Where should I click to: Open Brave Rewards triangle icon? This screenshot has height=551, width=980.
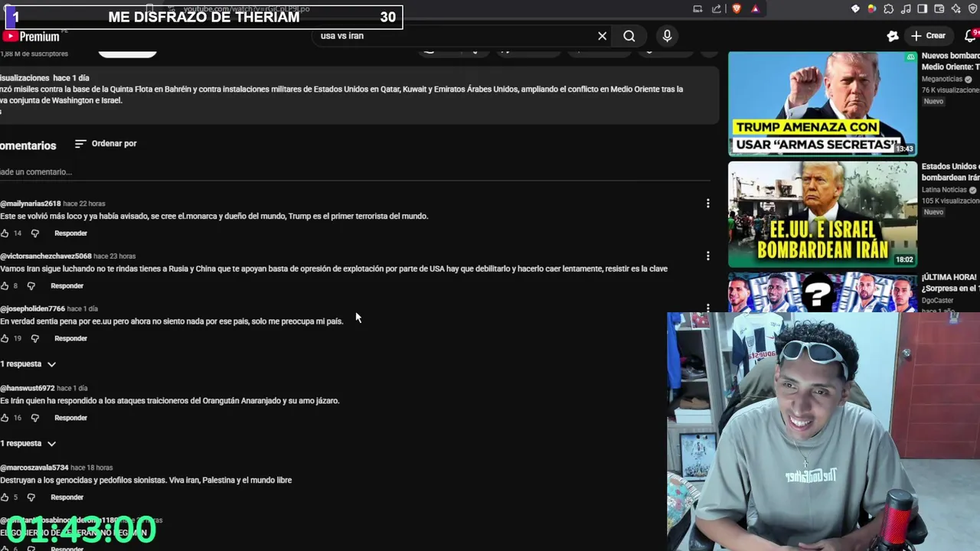(755, 9)
